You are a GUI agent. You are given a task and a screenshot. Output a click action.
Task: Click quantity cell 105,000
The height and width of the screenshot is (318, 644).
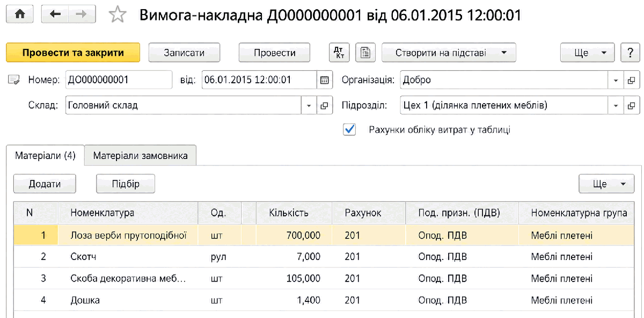pos(295,278)
